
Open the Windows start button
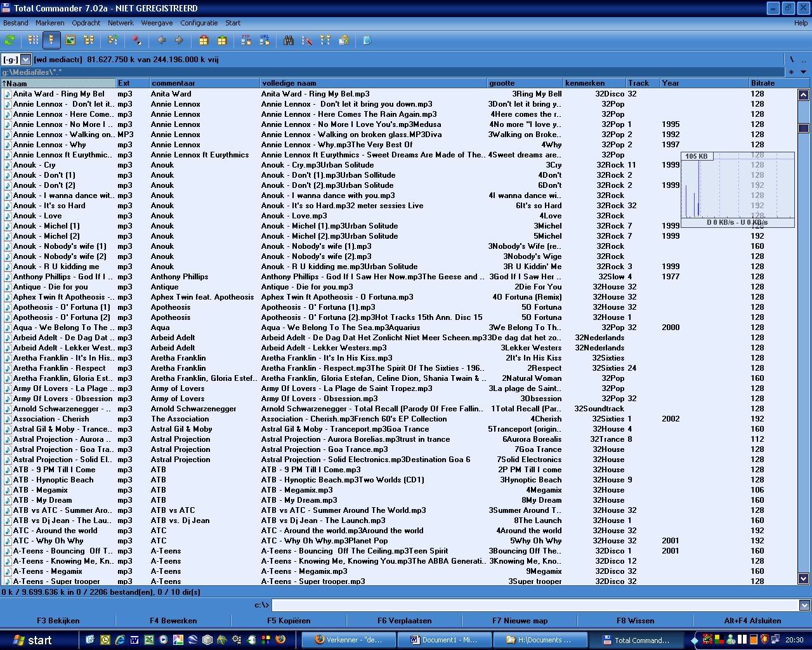pos(32,640)
